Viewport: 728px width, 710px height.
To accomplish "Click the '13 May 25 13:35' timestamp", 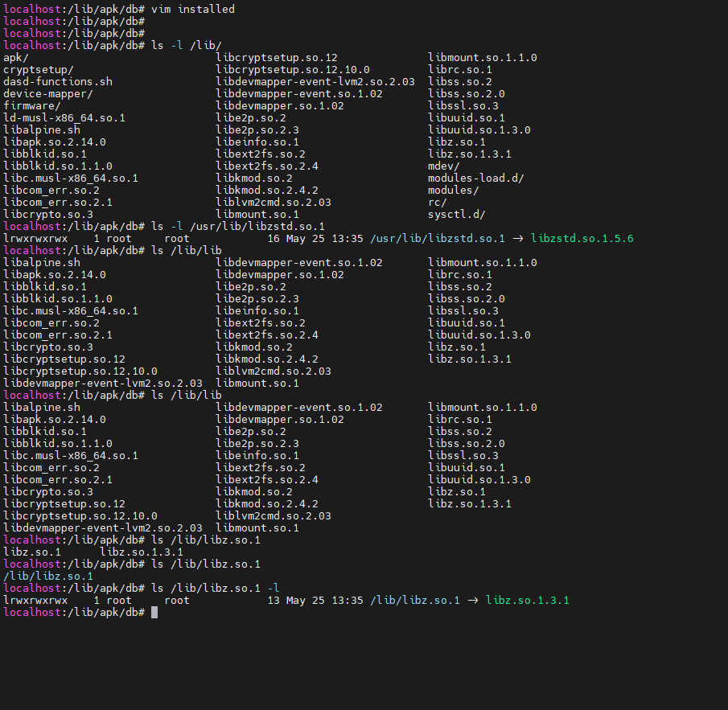I will pyautogui.click(x=315, y=601).
